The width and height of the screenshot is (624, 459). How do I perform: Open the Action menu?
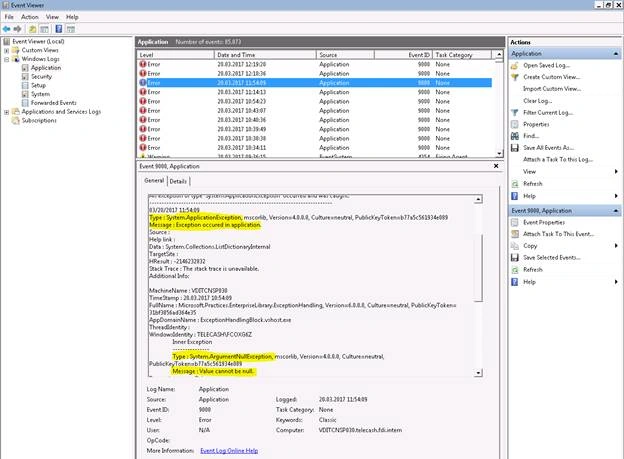pos(30,17)
